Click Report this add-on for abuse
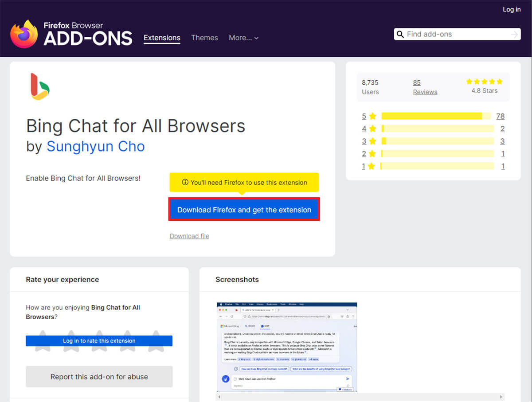 pyautogui.click(x=99, y=377)
